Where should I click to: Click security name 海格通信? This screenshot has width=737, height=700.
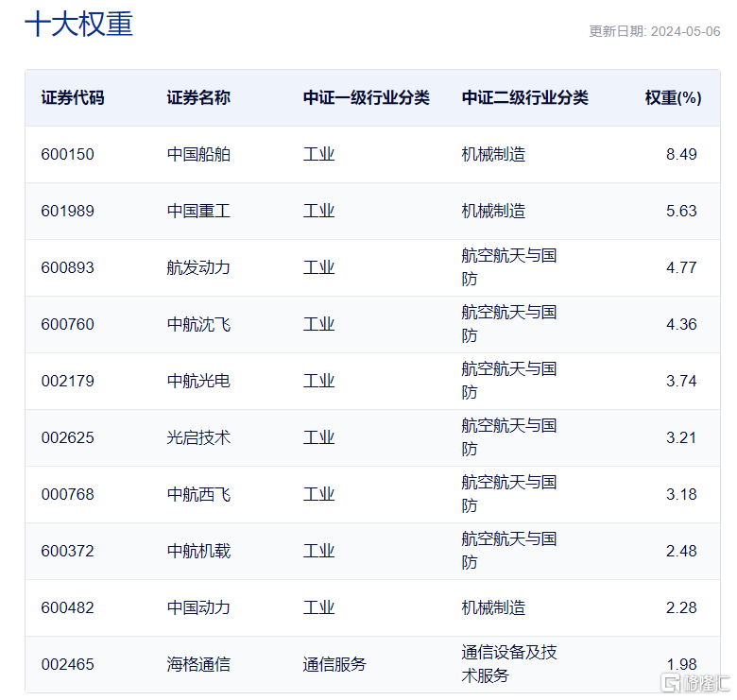pos(198,664)
